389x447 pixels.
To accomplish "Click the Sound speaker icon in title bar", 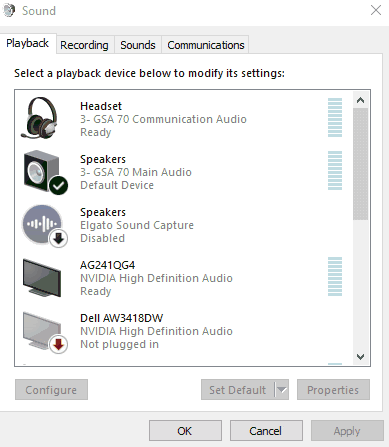I will click(9, 10).
